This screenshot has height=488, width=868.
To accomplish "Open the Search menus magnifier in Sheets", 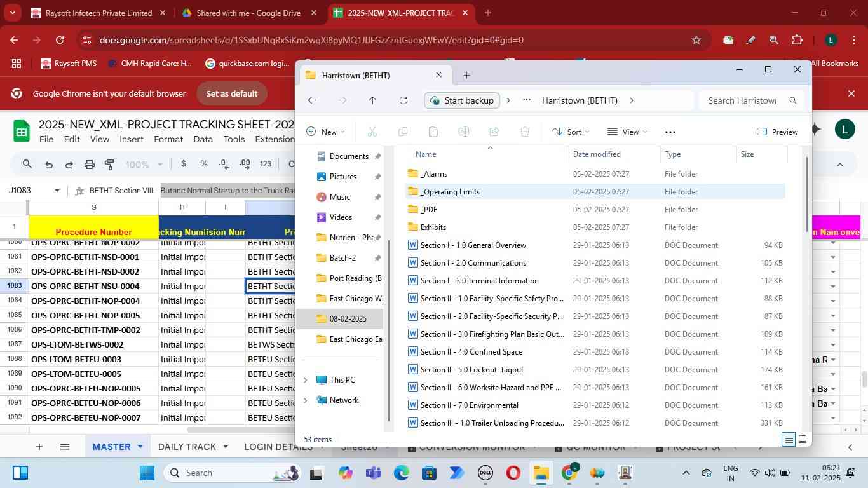I will tap(27, 165).
